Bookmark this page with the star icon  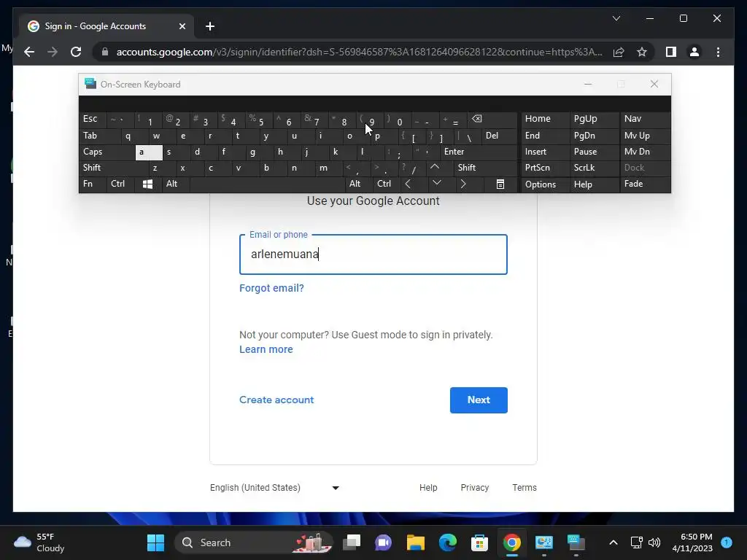[642, 52]
